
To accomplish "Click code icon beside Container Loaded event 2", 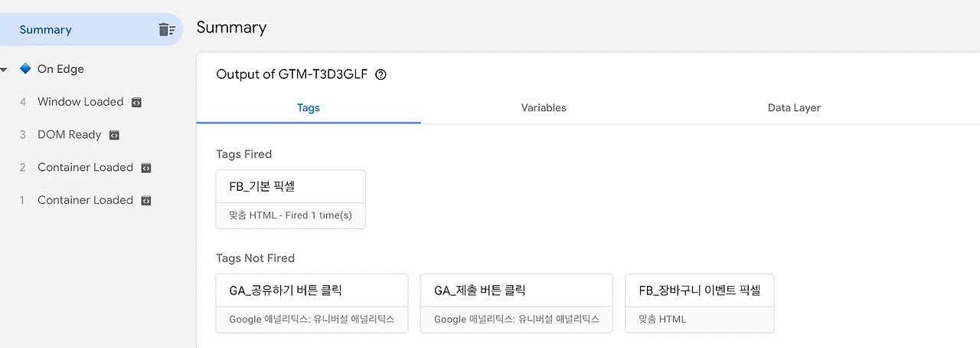I will (x=146, y=168).
